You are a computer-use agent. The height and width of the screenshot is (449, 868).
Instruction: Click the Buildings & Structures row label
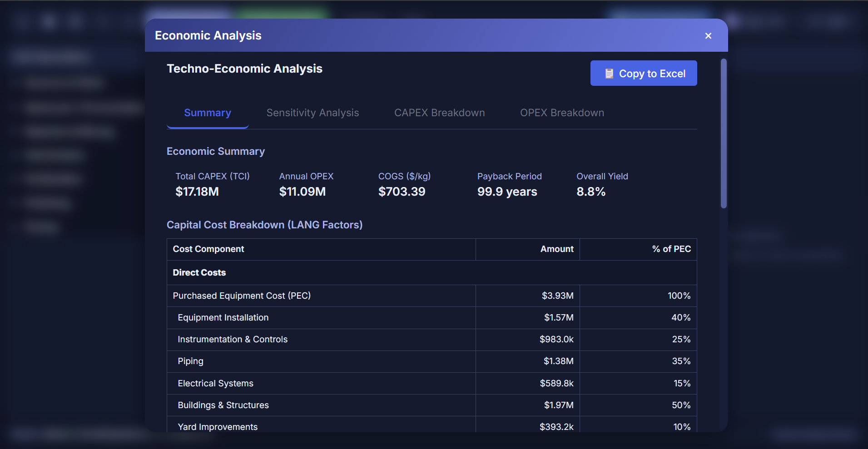coord(223,405)
